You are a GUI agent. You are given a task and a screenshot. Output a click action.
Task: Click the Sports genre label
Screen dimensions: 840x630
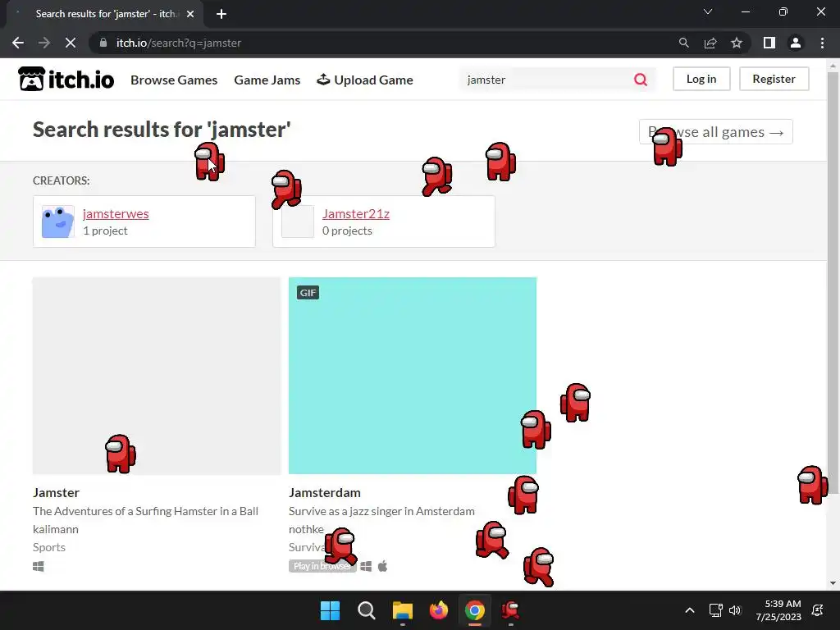[48, 547]
